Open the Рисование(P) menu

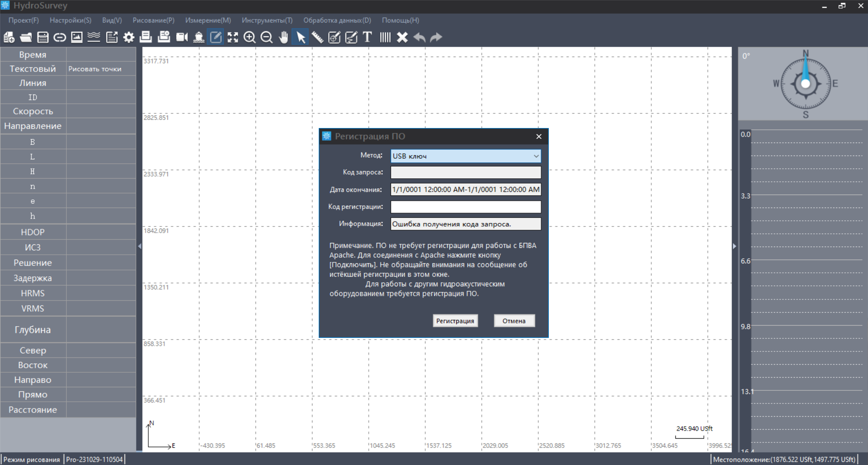pos(154,20)
